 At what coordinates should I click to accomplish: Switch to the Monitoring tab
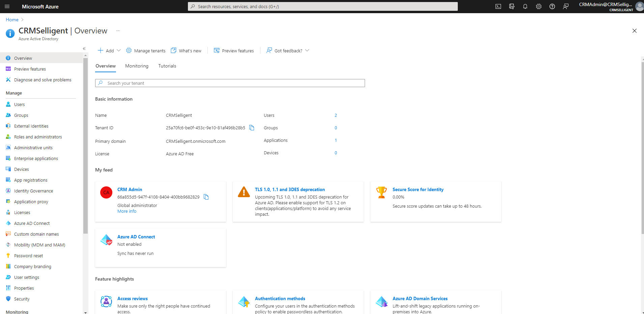(x=137, y=66)
